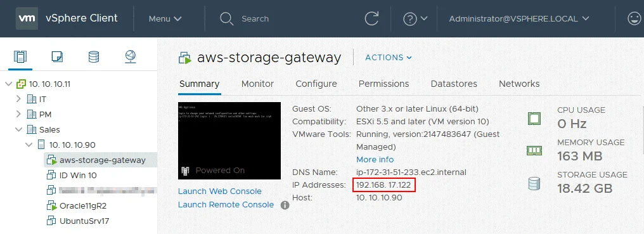The width and height of the screenshot is (644, 234).
Task: Open the Administrator@VSPHERE.LOCAL user menu
Action: point(519,18)
